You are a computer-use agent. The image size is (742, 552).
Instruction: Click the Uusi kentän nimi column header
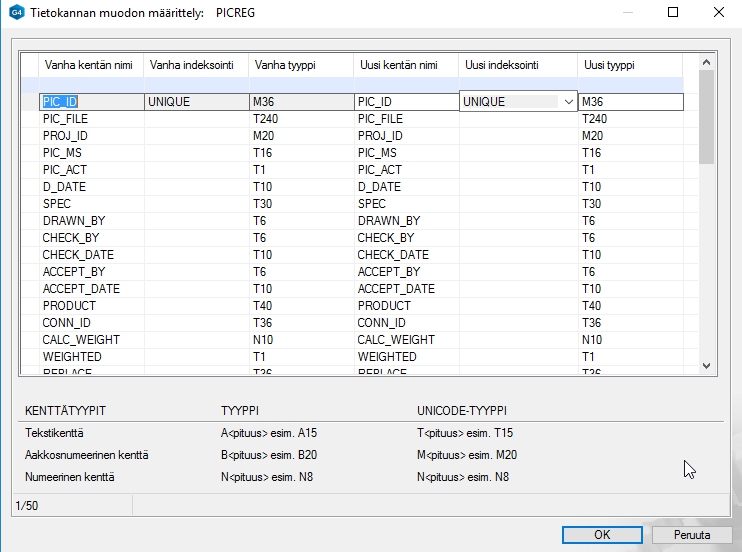[405, 65]
